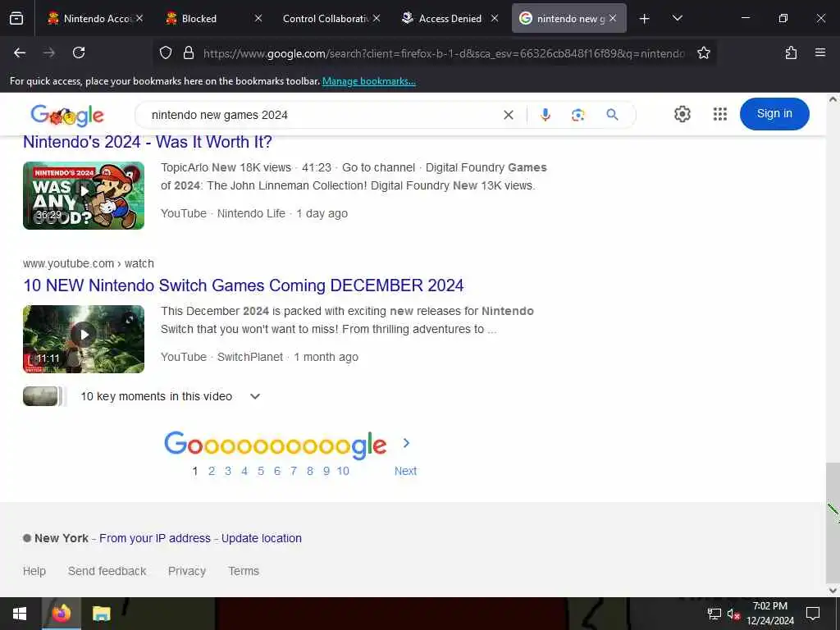
Task: Go to results page 4
Action: click(244, 471)
